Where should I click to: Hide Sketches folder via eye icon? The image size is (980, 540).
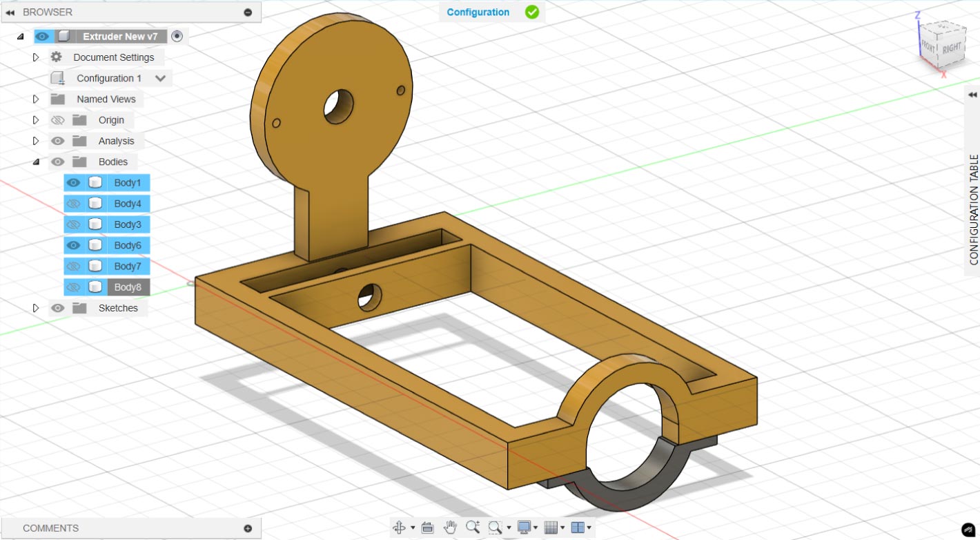click(x=58, y=308)
